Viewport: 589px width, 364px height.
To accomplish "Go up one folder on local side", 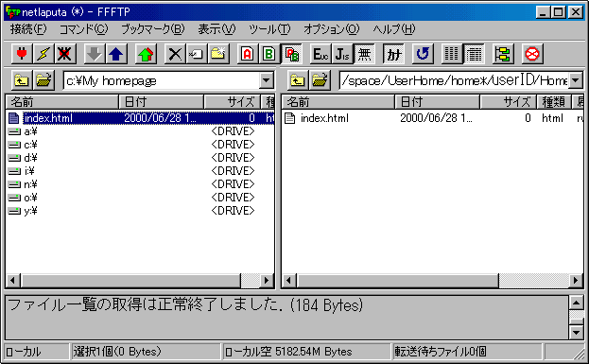I will tap(22, 80).
